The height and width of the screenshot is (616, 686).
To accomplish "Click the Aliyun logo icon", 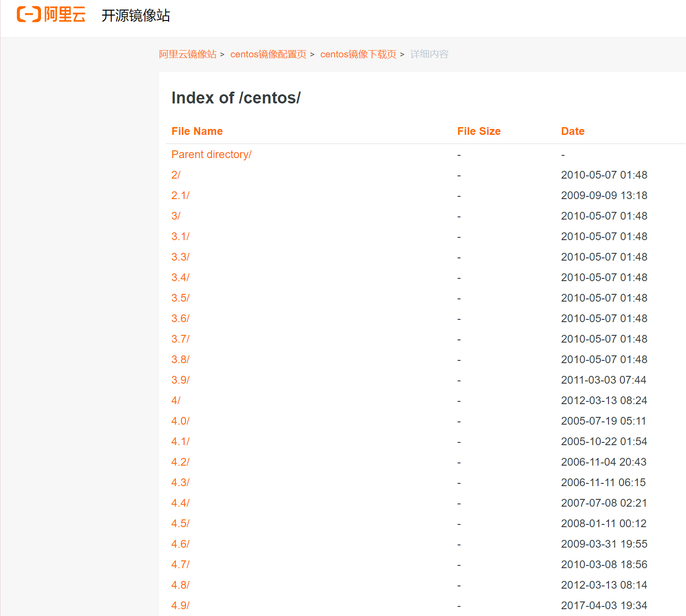I will (x=27, y=14).
